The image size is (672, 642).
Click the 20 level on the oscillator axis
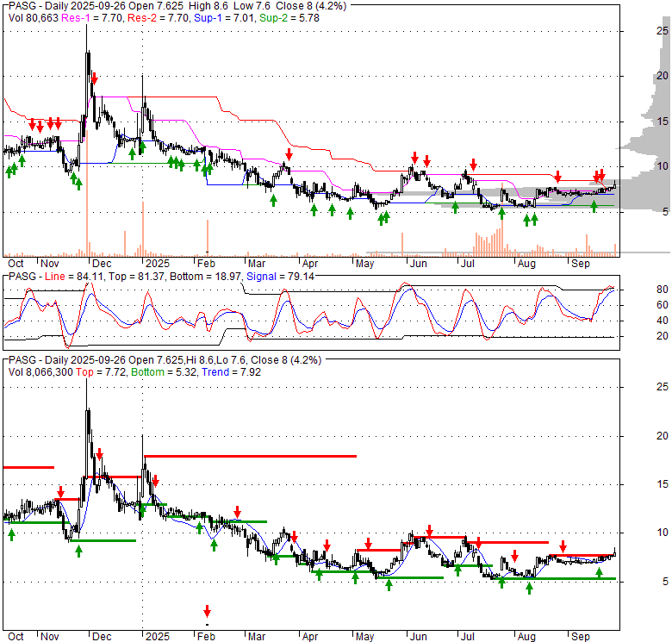[663, 336]
